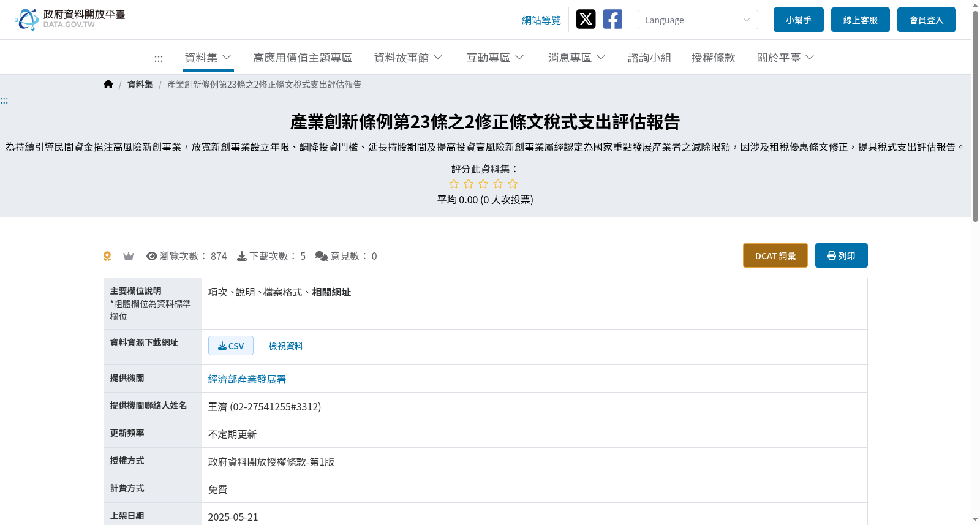Click the 免費 fee value

tap(217, 489)
